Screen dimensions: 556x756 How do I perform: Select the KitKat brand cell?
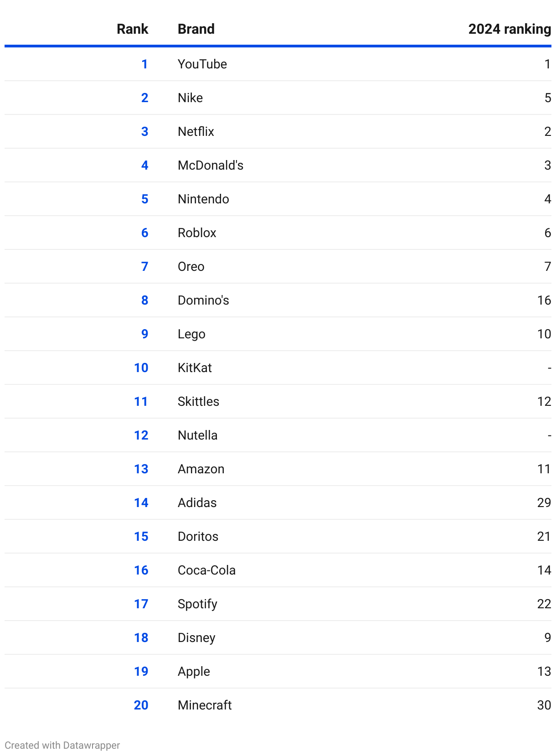pyautogui.click(x=195, y=368)
